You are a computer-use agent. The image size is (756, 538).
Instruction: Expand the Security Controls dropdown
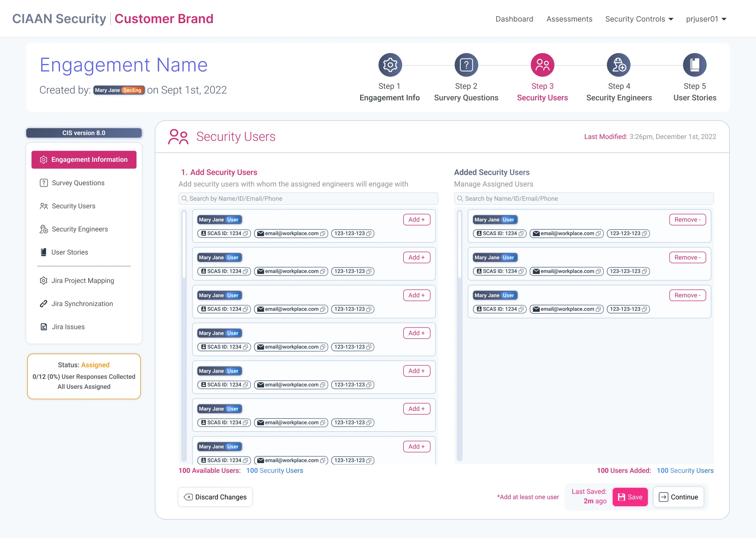[x=639, y=19]
